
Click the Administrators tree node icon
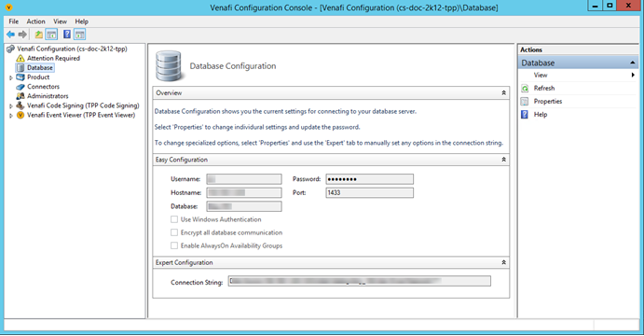coord(21,96)
